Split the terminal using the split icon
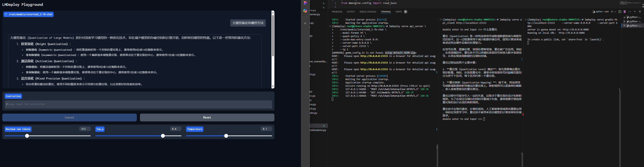 (620, 12)
